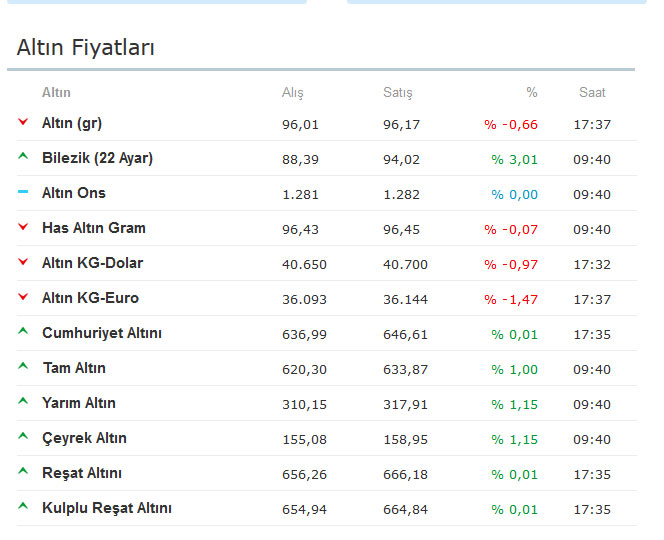Screen dimensions: 664x540
Task: Open the Reşat Altını link
Action: point(82,473)
